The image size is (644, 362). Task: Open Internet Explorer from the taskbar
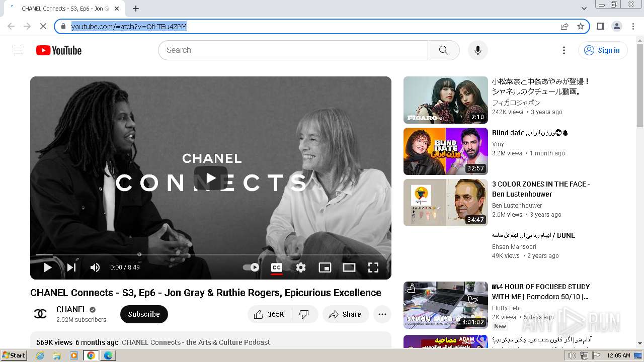[x=40, y=355]
